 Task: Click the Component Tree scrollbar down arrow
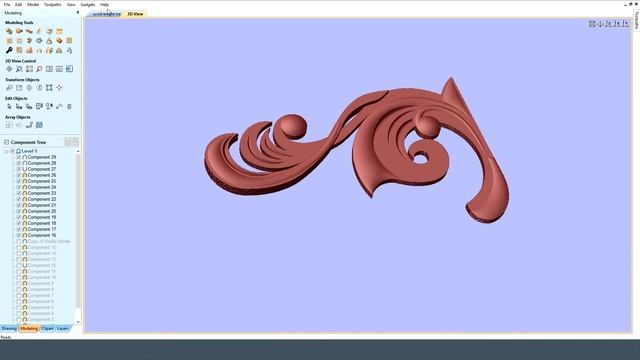(78, 322)
